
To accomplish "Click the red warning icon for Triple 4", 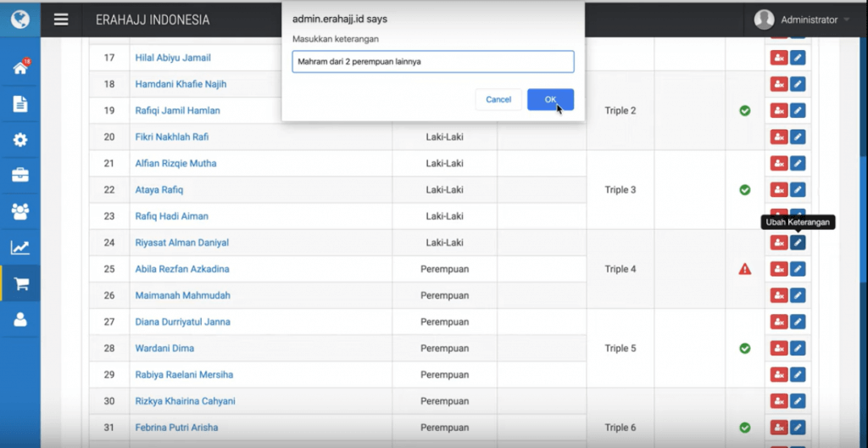I will [744, 269].
